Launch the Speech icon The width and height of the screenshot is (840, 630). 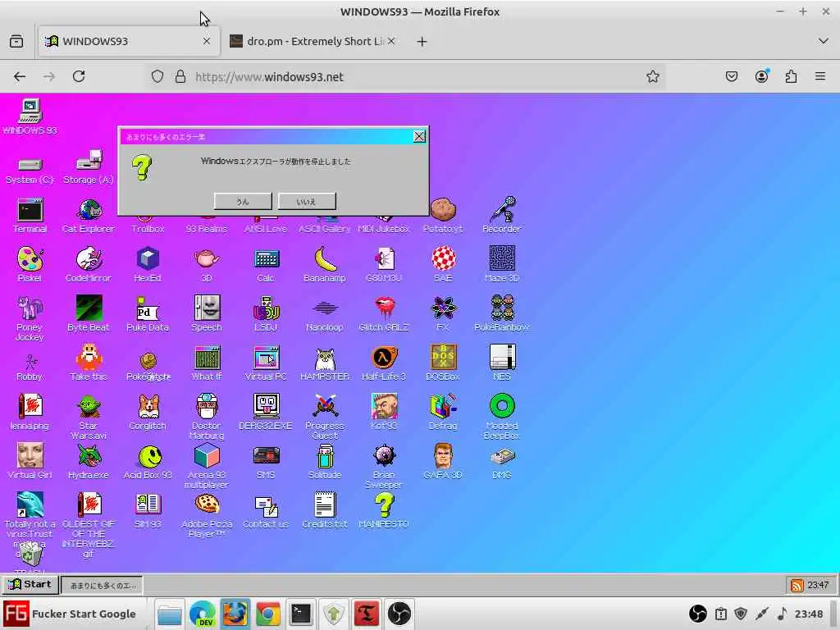206,314
